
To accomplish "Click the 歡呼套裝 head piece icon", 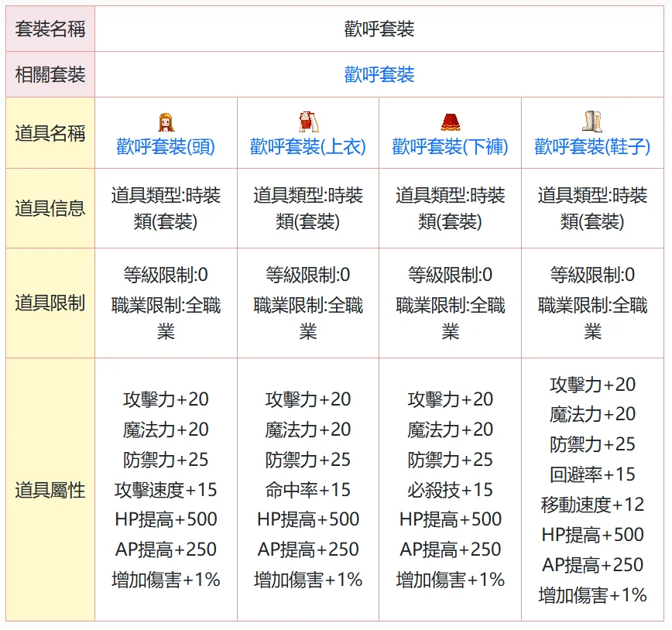I will (x=166, y=122).
